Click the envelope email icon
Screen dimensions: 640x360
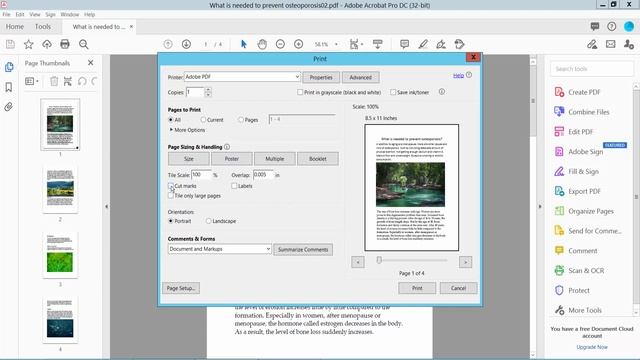(611, 44)
